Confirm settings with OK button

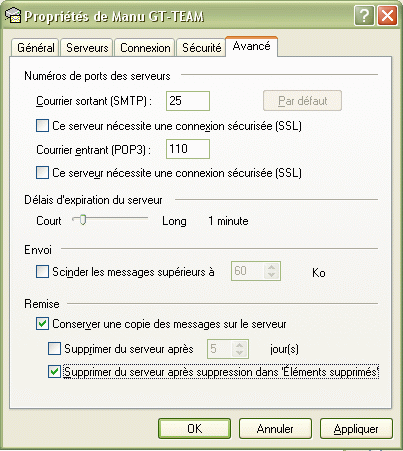click(194, 429)
